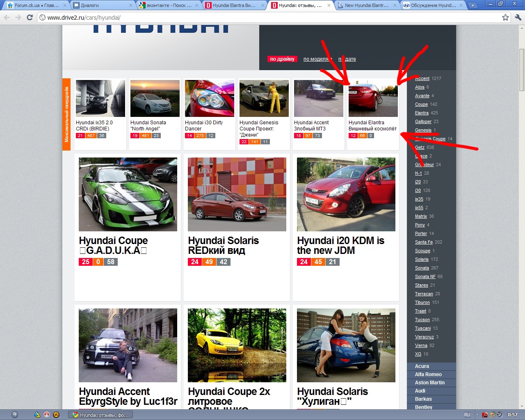Image resolution: width=525 pixels, height=420 pixels.
Task: Open the i20 model link in the sidebar
Action: (418, 182)
